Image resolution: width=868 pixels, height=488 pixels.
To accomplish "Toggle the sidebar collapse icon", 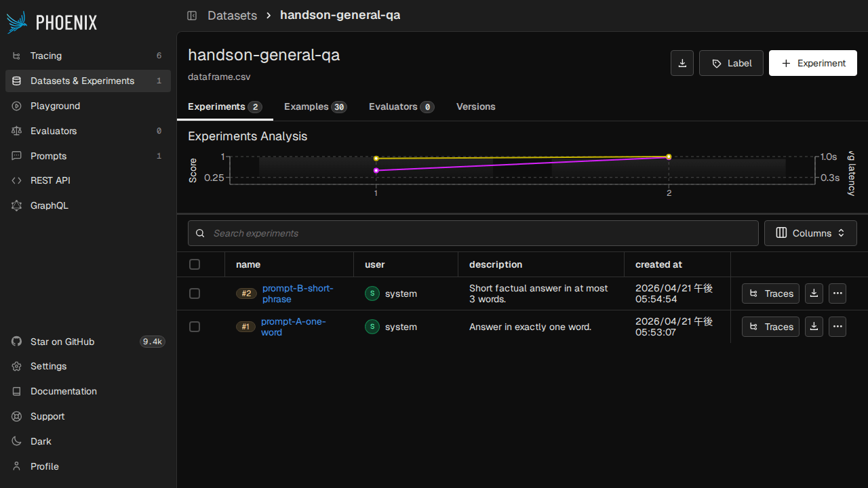I will point(192,15).
